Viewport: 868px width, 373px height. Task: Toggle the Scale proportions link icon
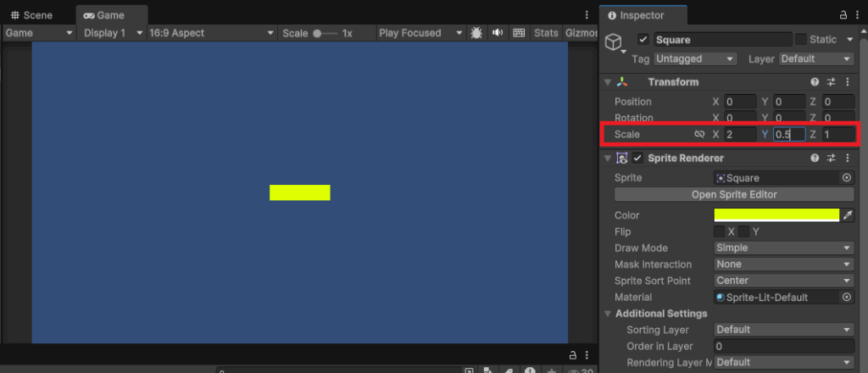tap(699, 134)
